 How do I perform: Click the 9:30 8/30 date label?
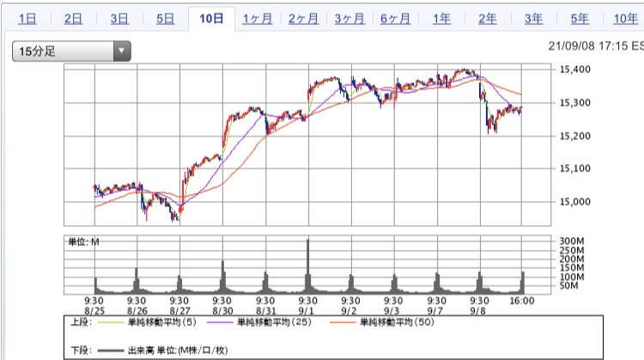(x=222, y=306)
